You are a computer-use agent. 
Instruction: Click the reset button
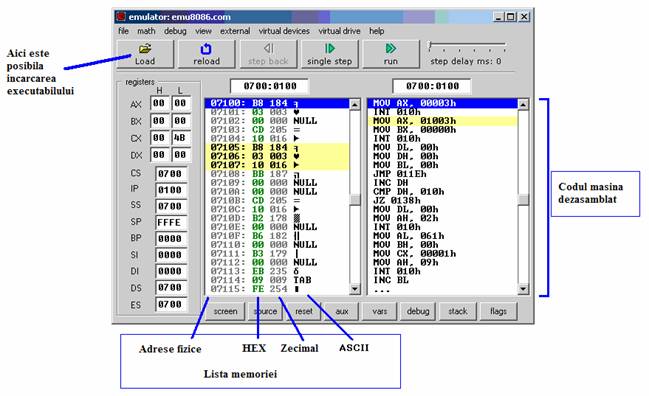click(x=304, y=311)
